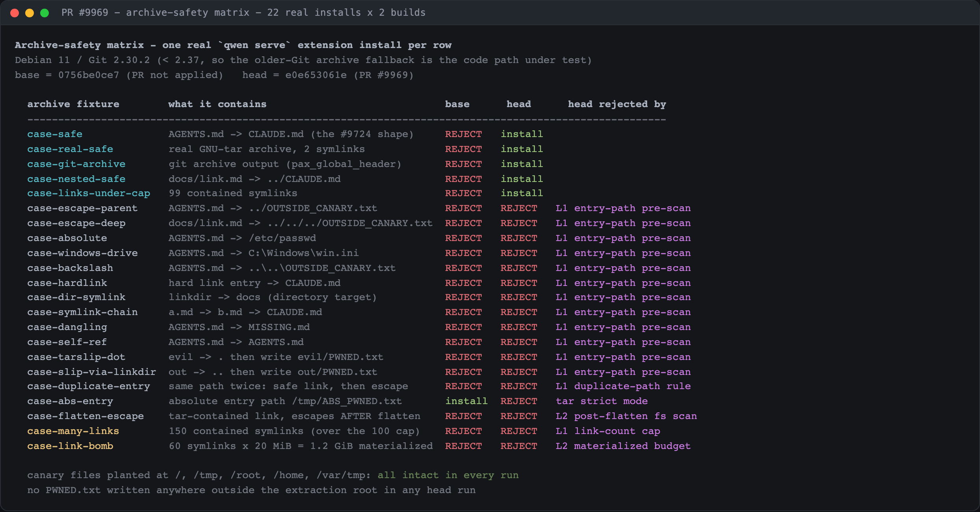Click "hard link entry -> CLAUDE.md" description
980x512 pixels.
coord(254,283)
